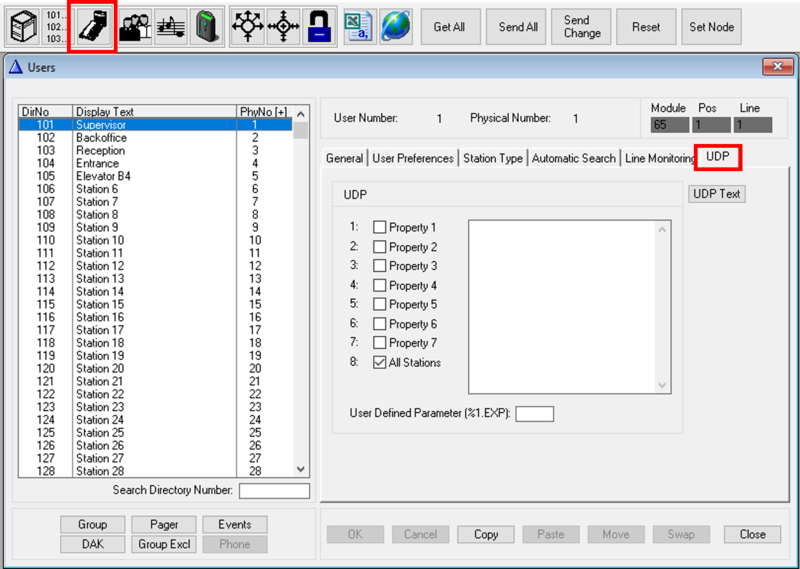The height and width of the screenshot is (569, 800).
Task: Open the Group Excl button
Action: point(164,544)
